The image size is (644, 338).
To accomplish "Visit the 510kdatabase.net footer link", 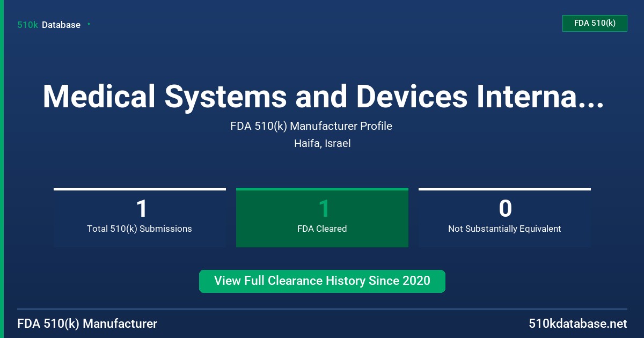I will coord(578,324).
